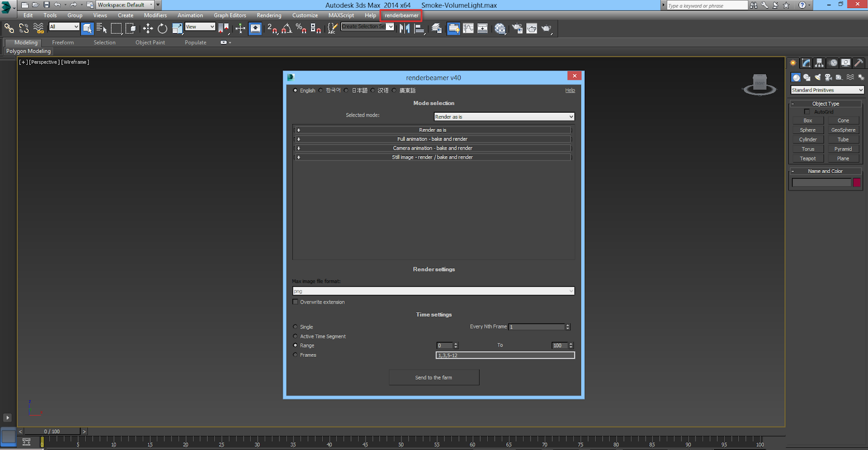Collapse the Object Type rollout
Viewport: 868px width, 450px height.
826,104
